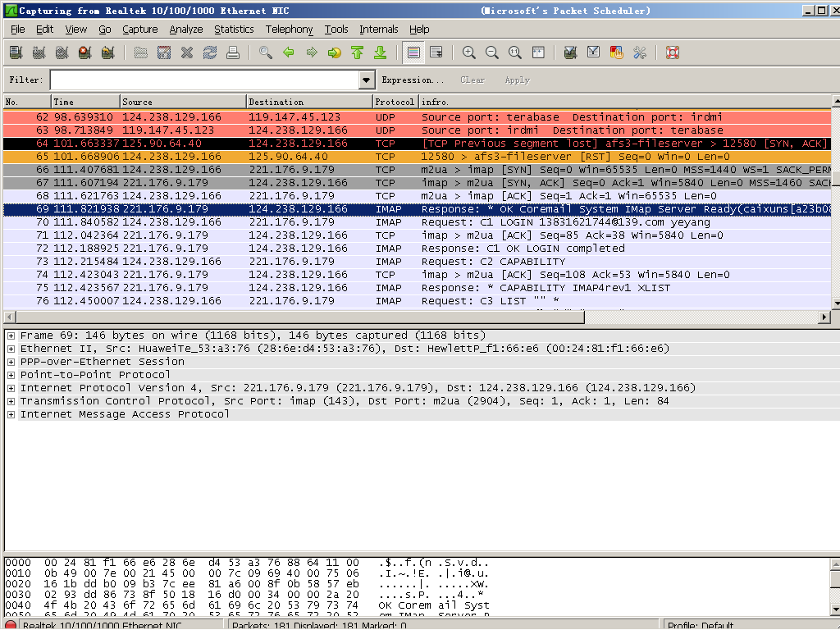Viewport: 840px width, 630px height.
Task: Go back in packet history arrow
Action: coord(289,52)
